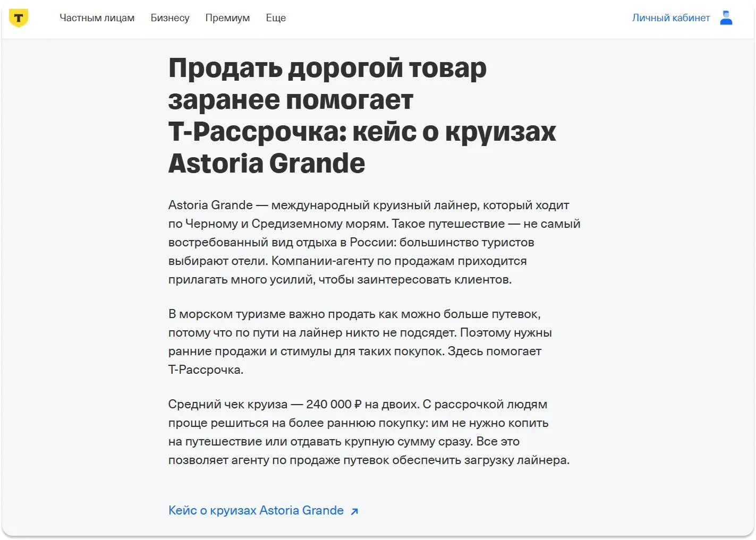Click the arrow icon beside the Astoria Grande link

(x=355, y=511)
